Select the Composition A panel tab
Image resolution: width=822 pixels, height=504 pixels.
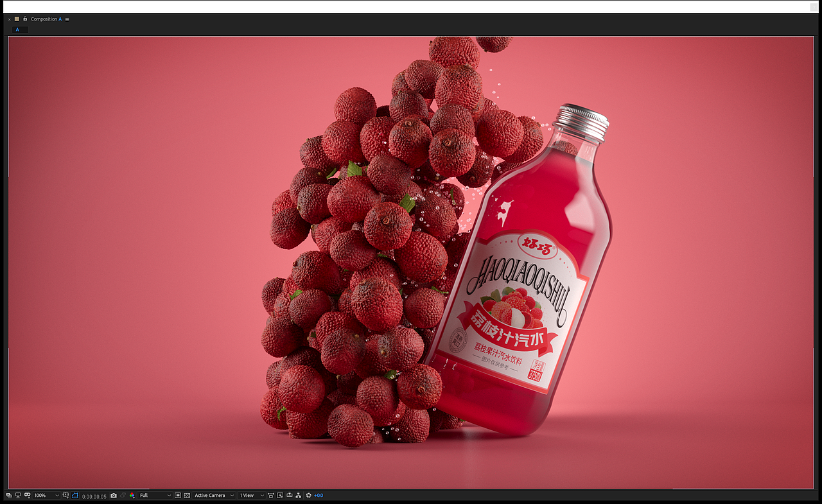click(46, 19)
